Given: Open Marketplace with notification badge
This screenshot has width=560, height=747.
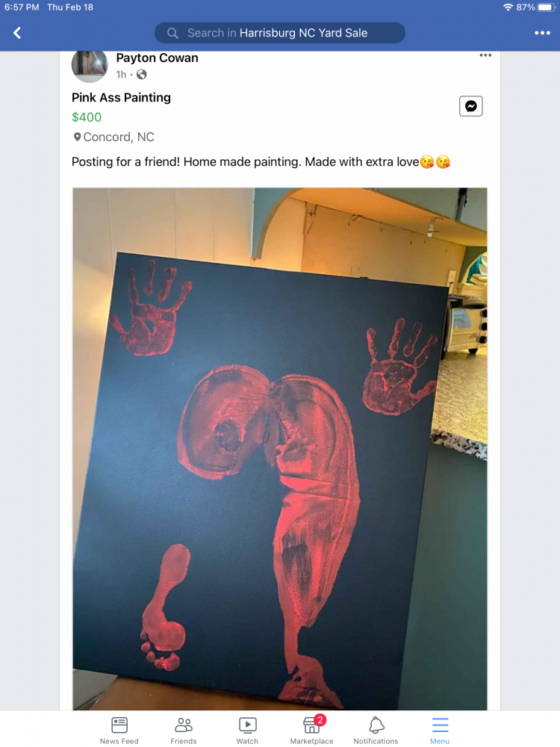Looking at the screenshot, I should [x=311, y=730].
